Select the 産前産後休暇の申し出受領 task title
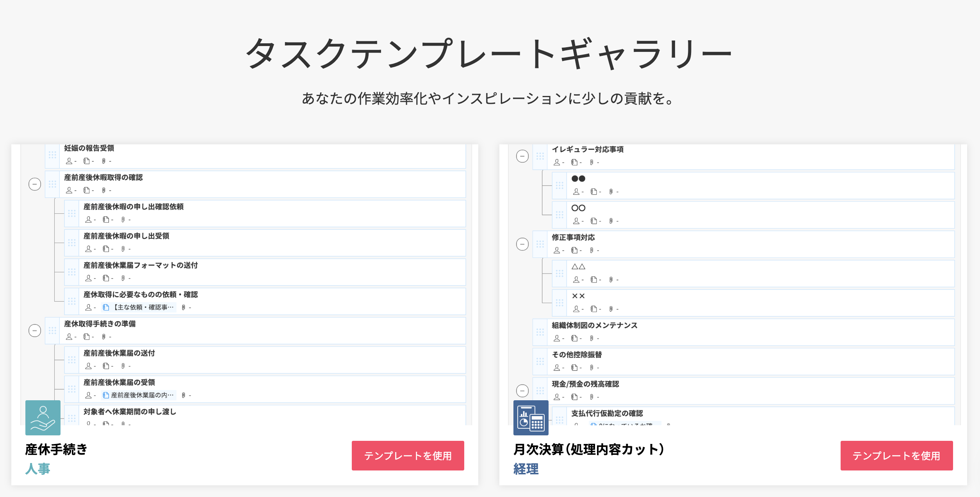Viewport: 980px width, 497px height. tap(127, 236)
